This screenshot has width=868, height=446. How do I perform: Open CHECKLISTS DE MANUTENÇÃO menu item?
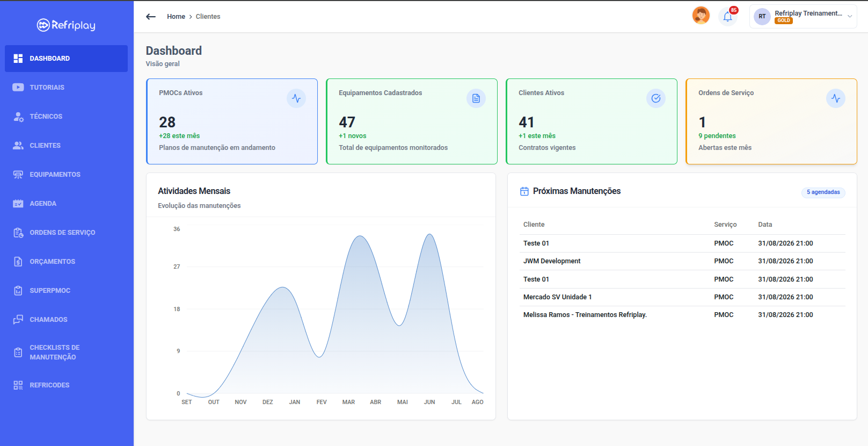[x=66, y=353]
